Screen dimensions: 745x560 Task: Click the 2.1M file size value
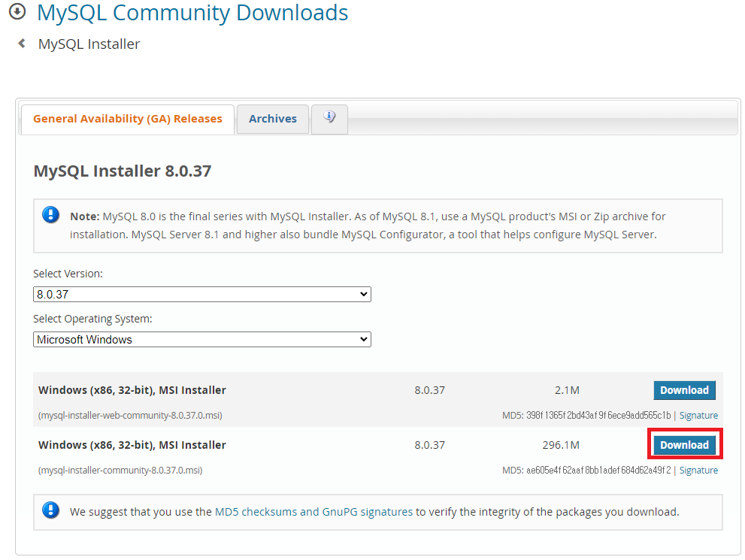click(x=567, y=390)
